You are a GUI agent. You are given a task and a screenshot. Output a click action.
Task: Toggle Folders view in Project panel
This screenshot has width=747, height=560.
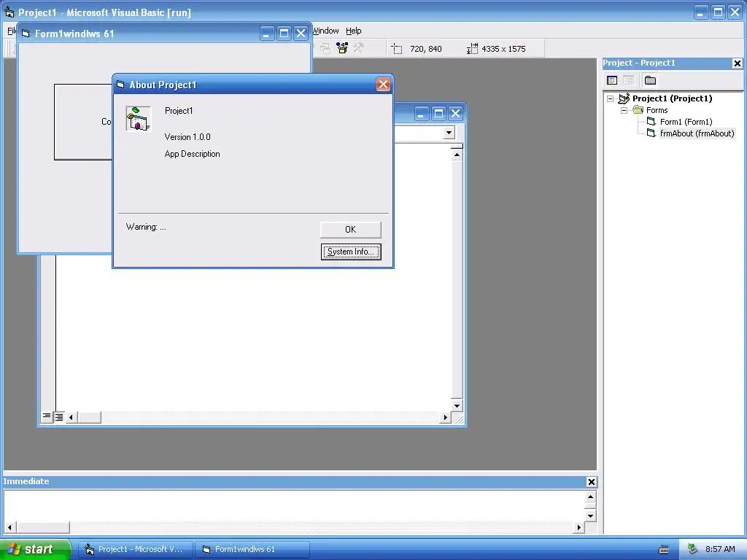pos(650,80)
